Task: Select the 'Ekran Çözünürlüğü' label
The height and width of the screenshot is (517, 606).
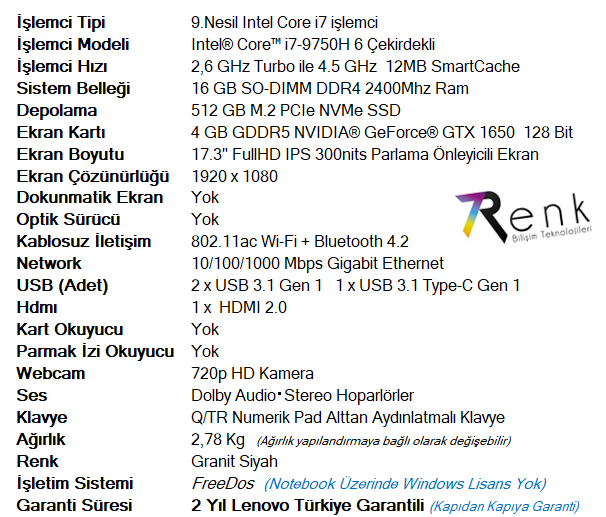Action: click(x=93, y=177)
